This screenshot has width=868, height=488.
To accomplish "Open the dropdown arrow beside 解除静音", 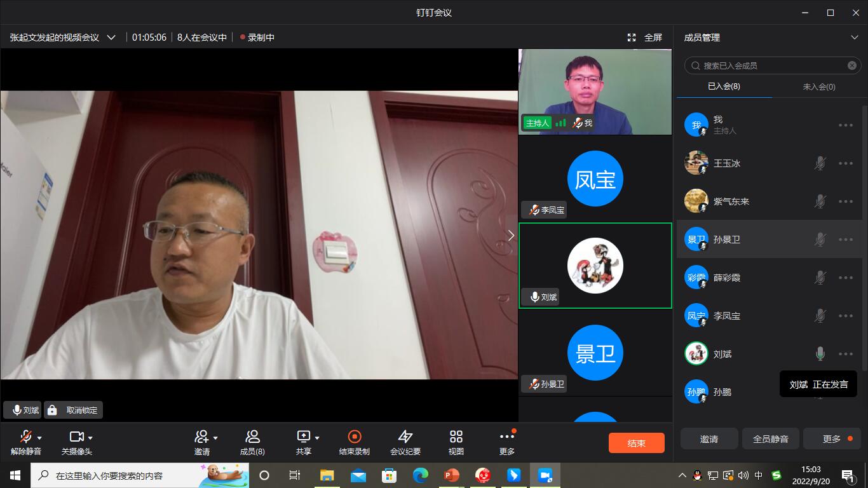I will pos(39,438).
